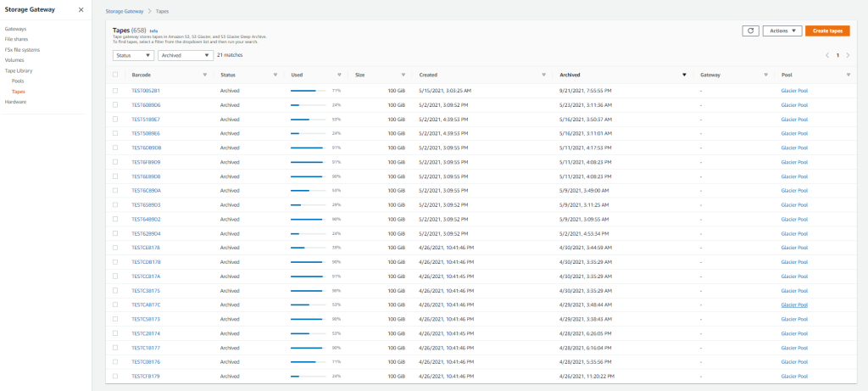Sort by Size column arrow
Screen dimensions: 868x391
(x=403, y=75)
